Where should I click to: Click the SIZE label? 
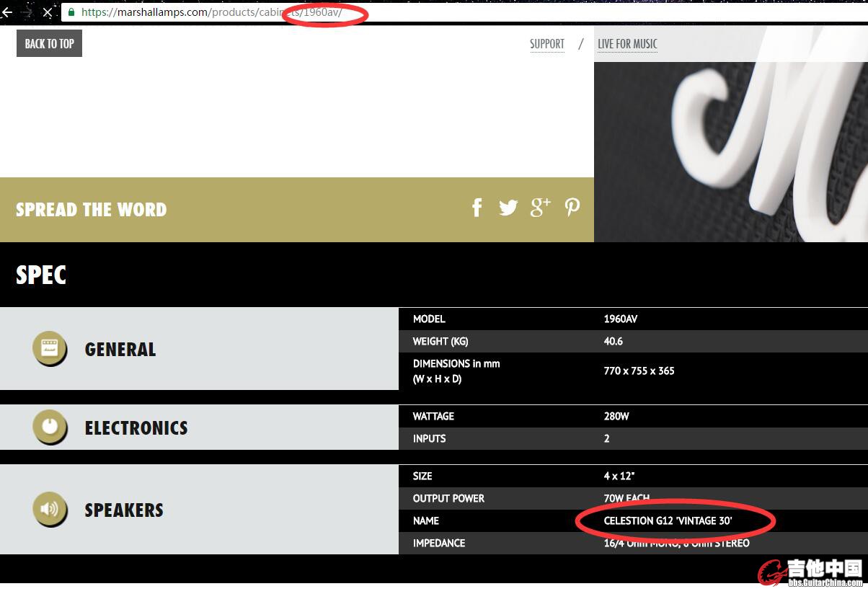pyautogui.click(x=422, y=476)
